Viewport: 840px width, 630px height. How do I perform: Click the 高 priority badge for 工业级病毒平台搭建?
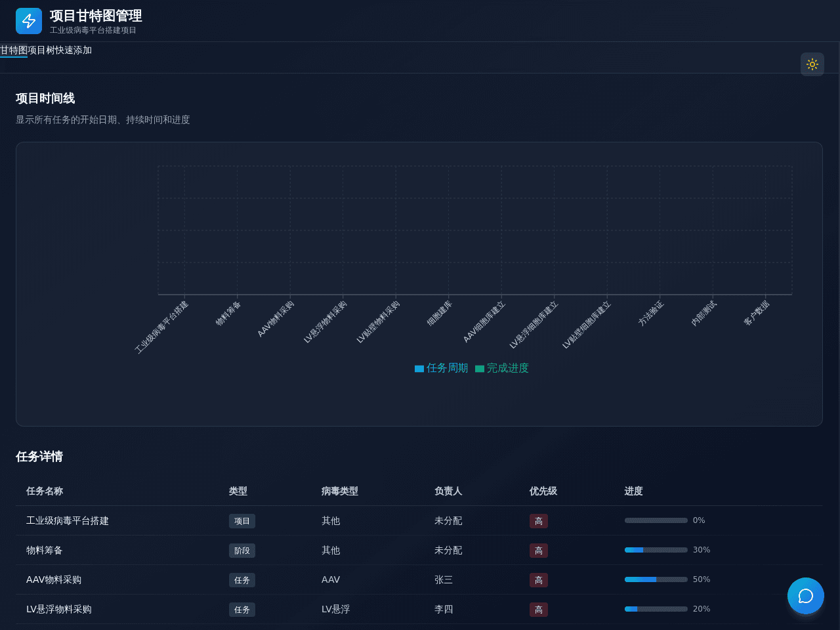(539, 521)
